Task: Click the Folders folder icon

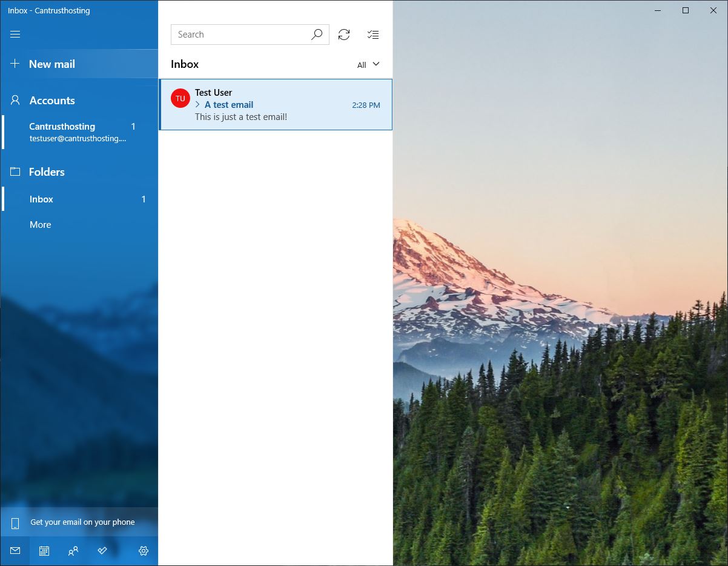Action: click(15, 171)
